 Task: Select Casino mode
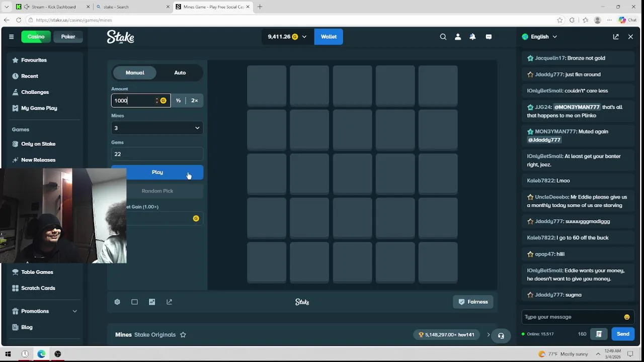click(36, 37)
